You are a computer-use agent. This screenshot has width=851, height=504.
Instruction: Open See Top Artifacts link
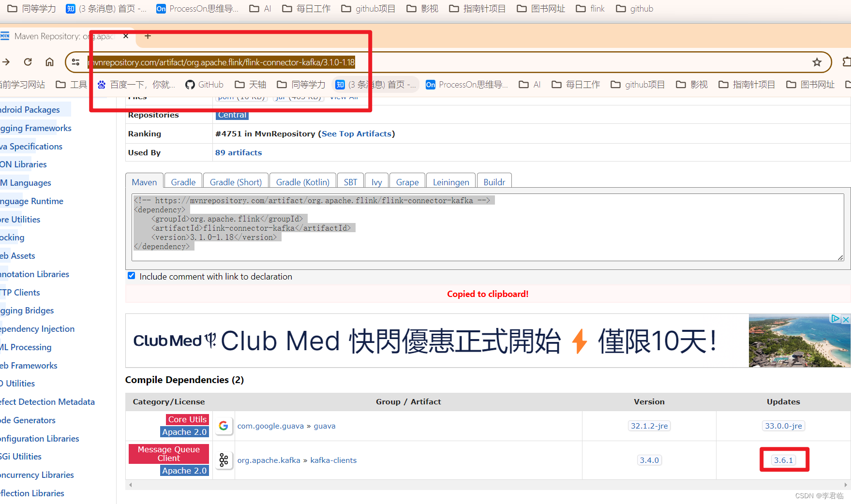[357, 133]
